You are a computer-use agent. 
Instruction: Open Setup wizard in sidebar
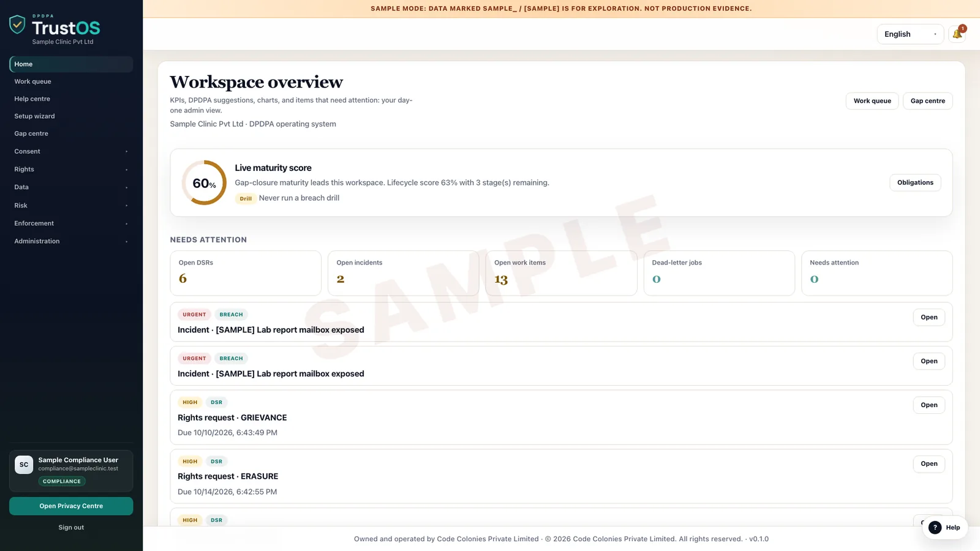click(71, 116)
